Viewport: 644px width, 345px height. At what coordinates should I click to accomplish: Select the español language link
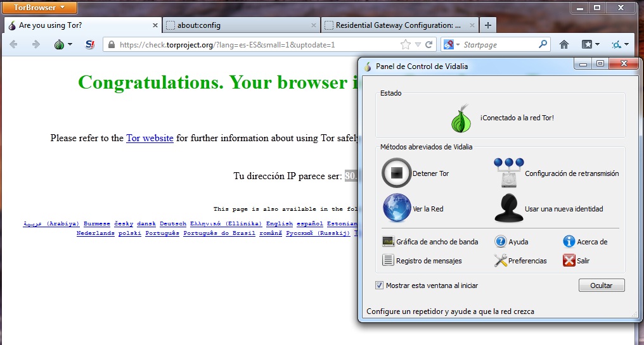click(x=310, y=223)
